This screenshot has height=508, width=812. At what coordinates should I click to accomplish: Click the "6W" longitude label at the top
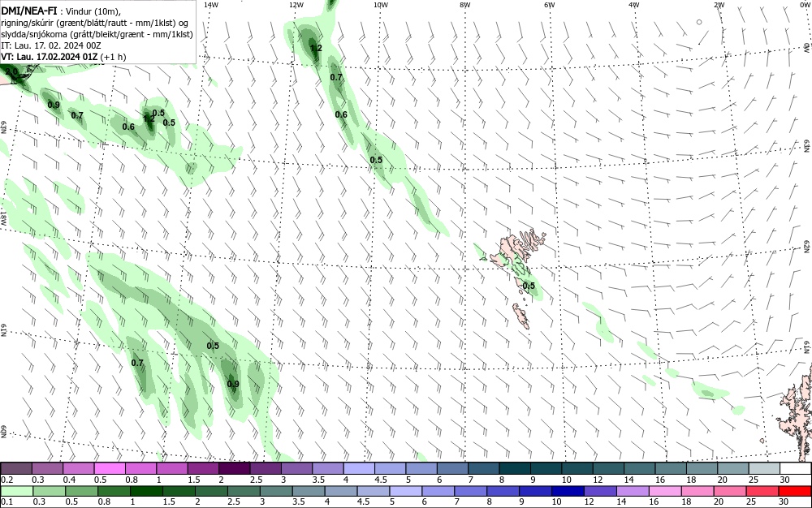[x=550, y=5]
